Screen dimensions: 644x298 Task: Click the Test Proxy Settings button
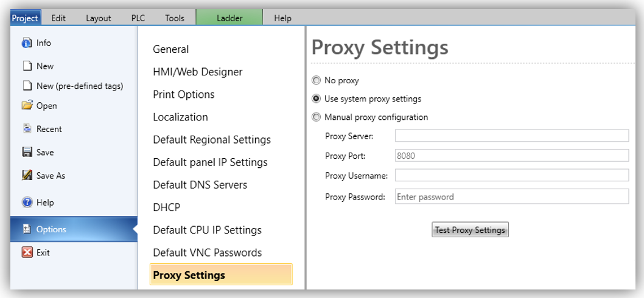[x=471, y=230]
